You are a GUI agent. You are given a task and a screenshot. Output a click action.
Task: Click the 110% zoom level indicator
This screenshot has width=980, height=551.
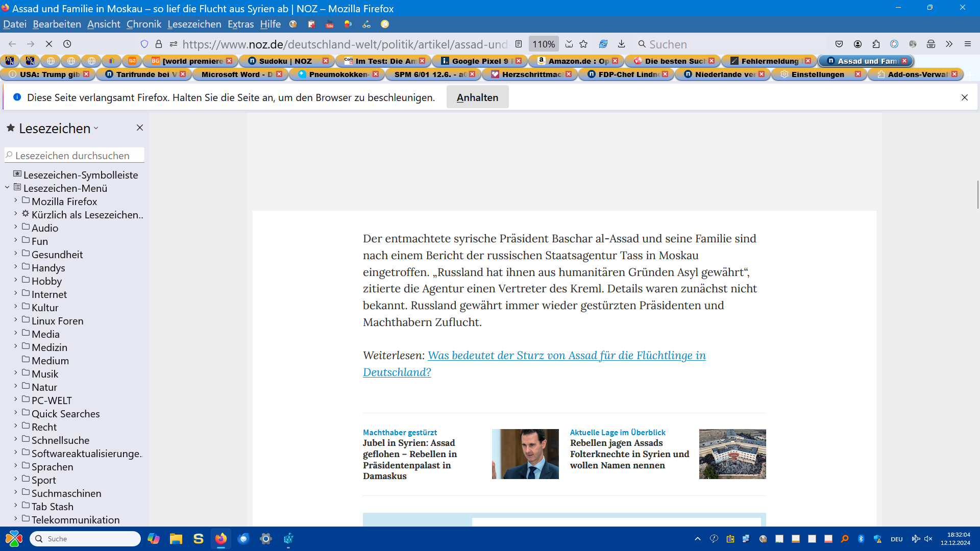[x=544, y=44]
